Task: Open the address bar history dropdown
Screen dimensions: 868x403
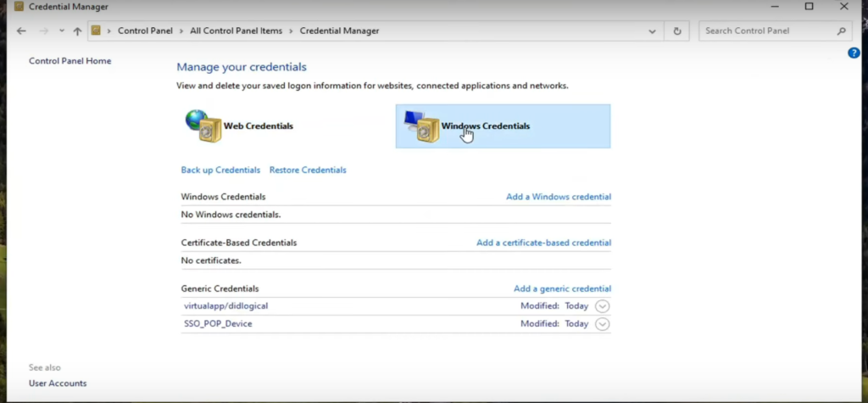Action: click(x=652, y=31)
